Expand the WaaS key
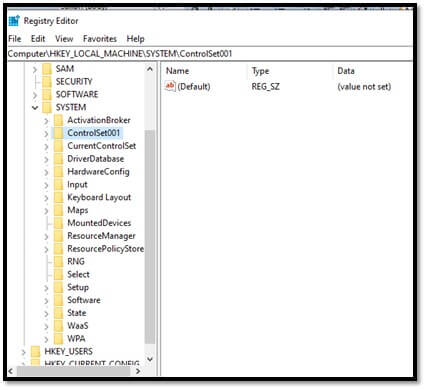The image size is (426, 390). (x=46, y=327)
